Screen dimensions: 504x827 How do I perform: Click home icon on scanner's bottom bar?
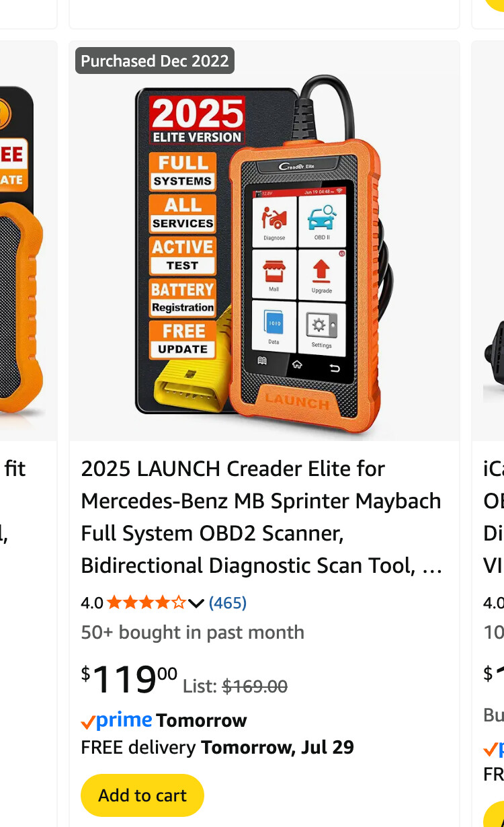click(296, 365)
